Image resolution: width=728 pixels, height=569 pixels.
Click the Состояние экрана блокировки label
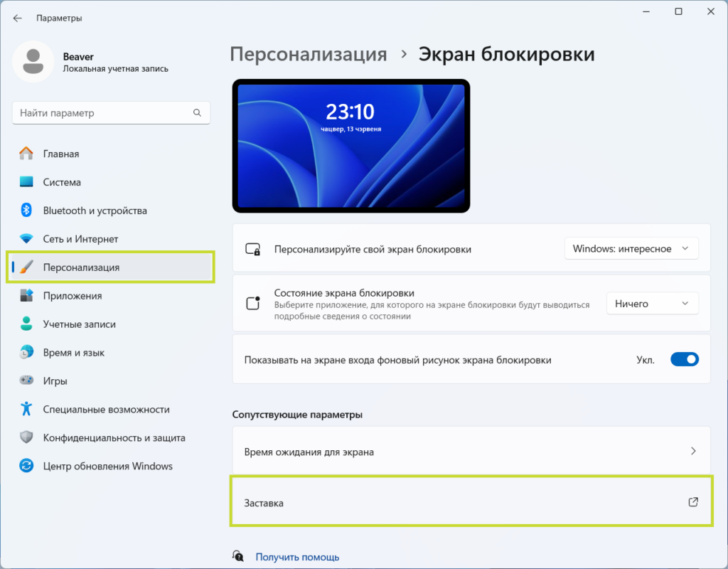[344, 293]
